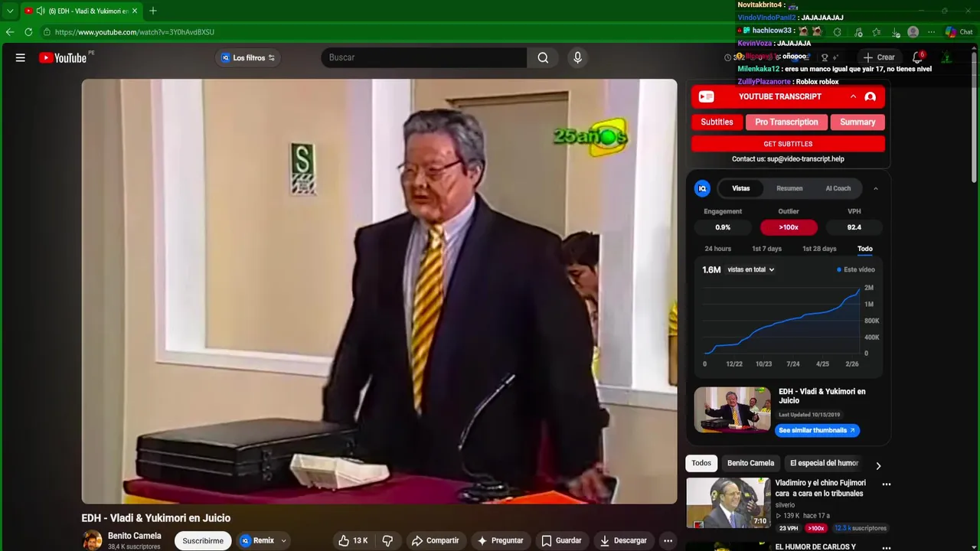Select the Summary tab

pyautogui.click(x=857, y=122)
